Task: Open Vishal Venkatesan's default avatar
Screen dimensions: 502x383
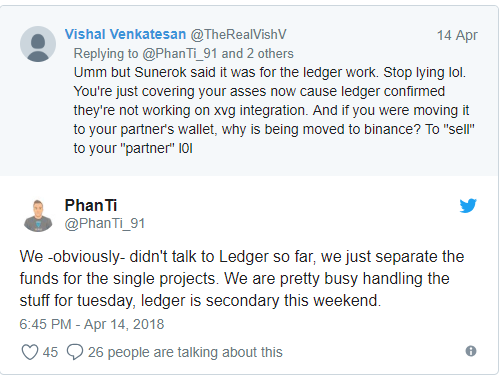Action: point(38,44)
